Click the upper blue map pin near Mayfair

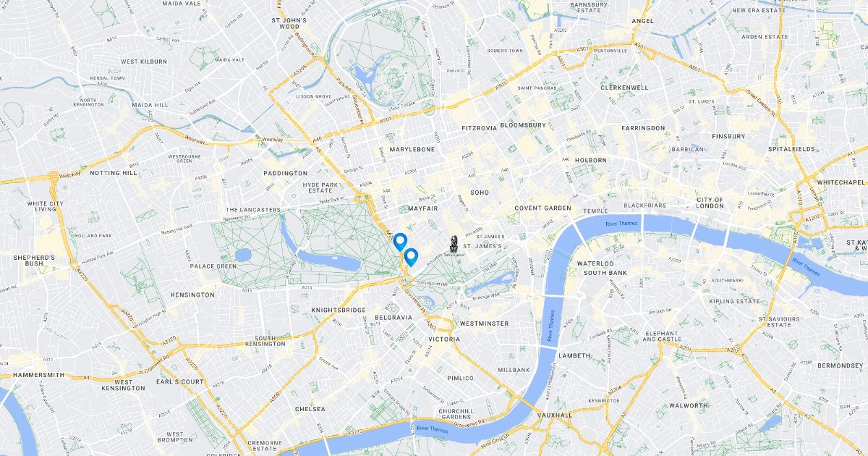click(x=400, y=242)
